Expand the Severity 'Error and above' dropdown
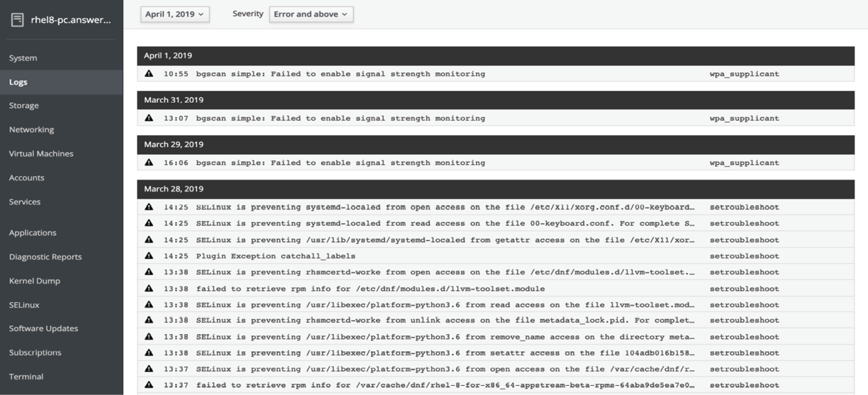Image resolution: width=868 pixels, height=395 pixels. (x=311, y=14)
